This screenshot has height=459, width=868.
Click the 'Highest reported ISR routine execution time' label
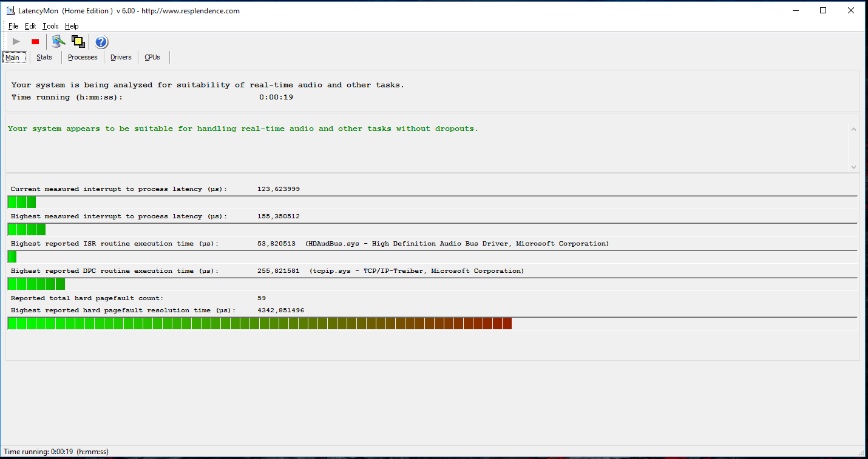coord(115,244)
